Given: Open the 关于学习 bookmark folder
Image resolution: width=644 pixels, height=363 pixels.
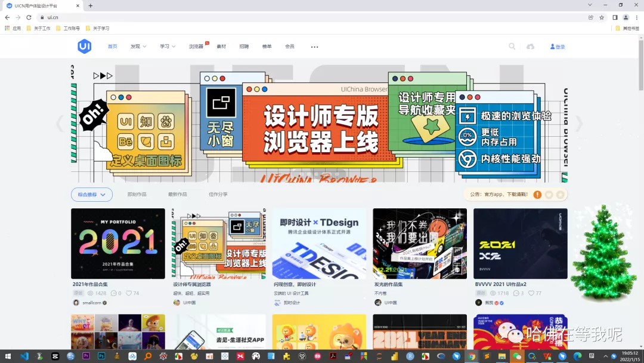Looking at the screenshot, I should click(x=97, y=29).
